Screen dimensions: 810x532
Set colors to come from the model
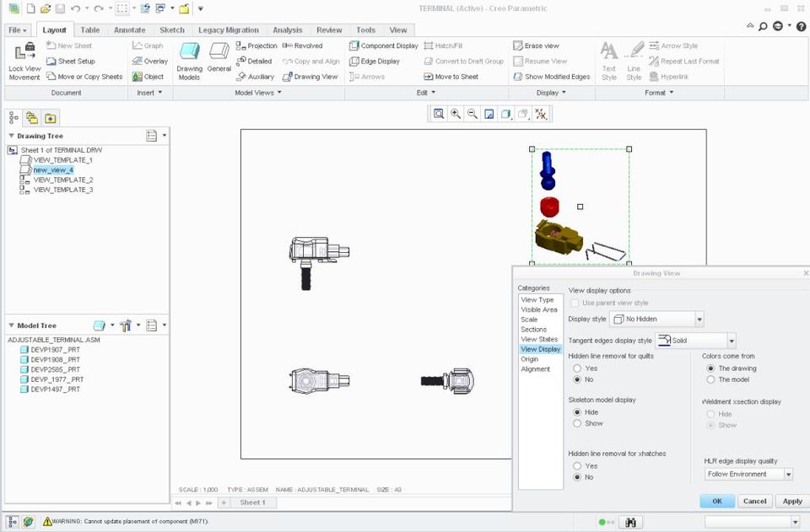click(x=710, y=379)
